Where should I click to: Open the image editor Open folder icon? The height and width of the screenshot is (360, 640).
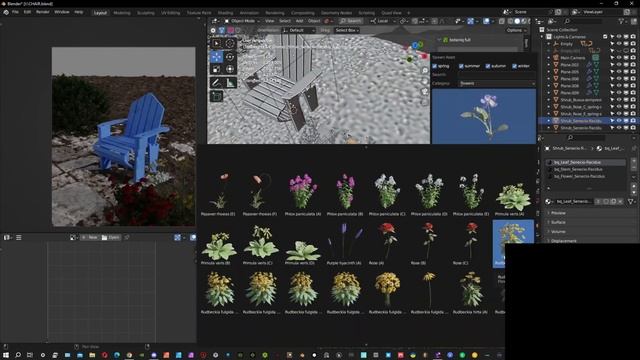(x=104, y=238)
